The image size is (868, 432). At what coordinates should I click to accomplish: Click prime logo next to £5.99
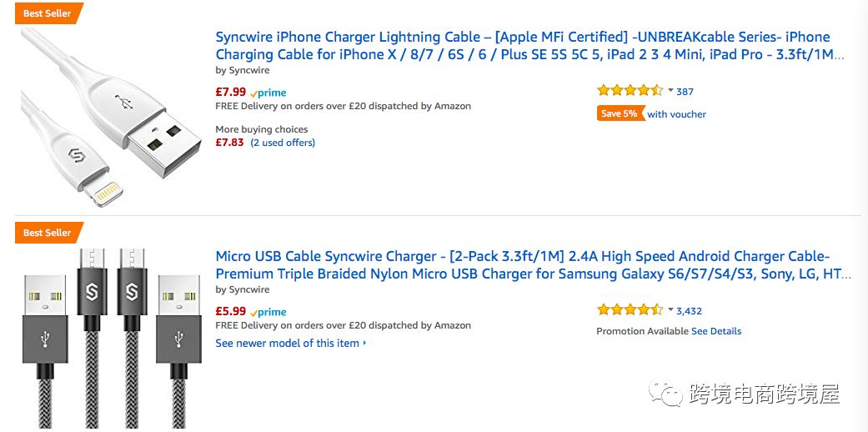268,312
